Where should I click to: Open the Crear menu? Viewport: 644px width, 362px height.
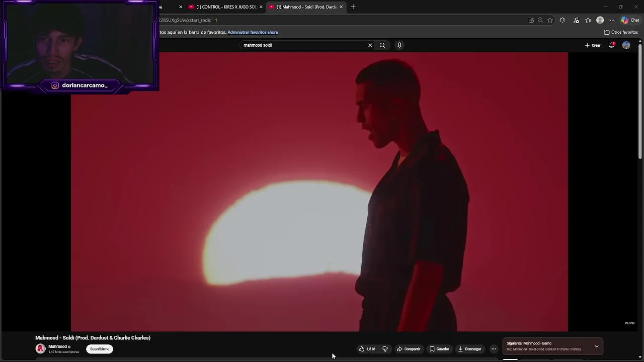(x=593, y=45)
